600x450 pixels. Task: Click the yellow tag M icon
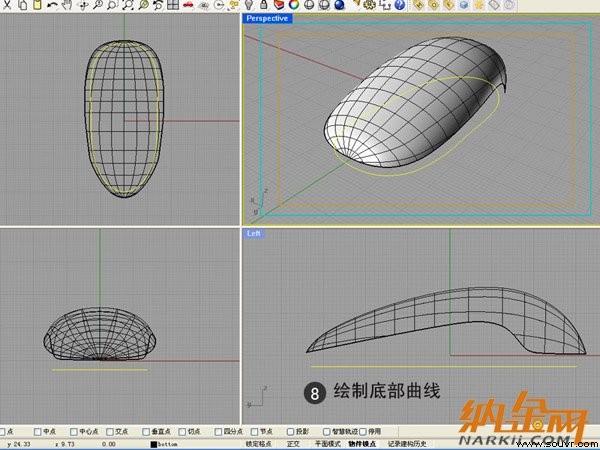click(x=419, y=5)
